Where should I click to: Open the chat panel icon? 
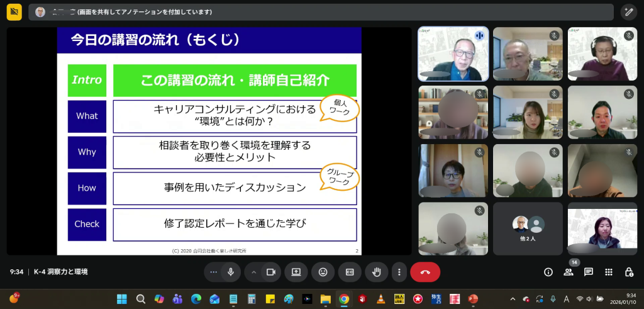[589, 272]
